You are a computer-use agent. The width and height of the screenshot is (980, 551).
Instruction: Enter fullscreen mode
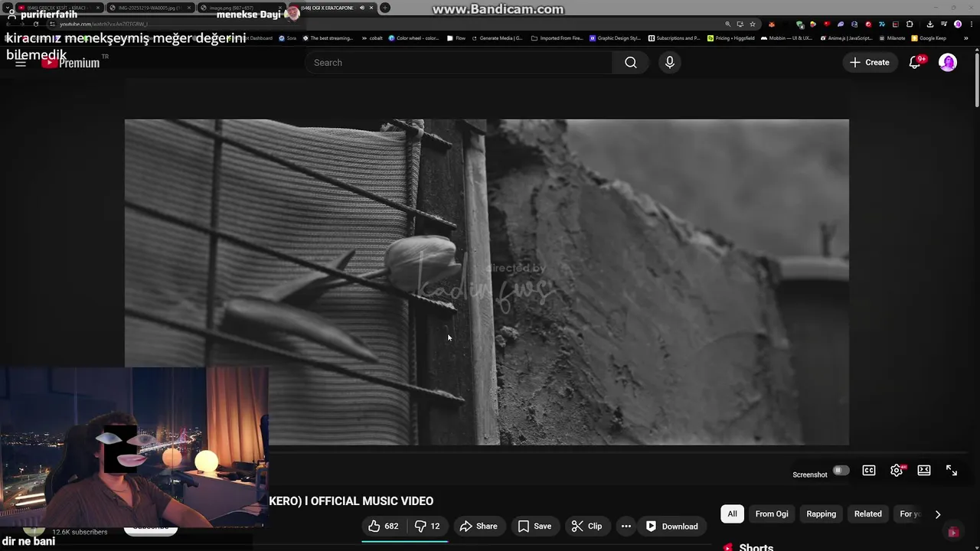(x=952, y=471)
